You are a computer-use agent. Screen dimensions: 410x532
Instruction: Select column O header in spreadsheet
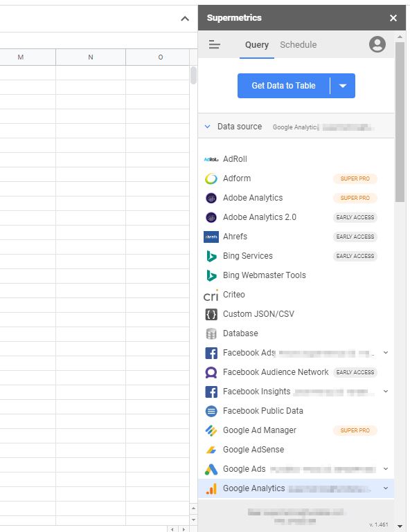click(158, 57)
